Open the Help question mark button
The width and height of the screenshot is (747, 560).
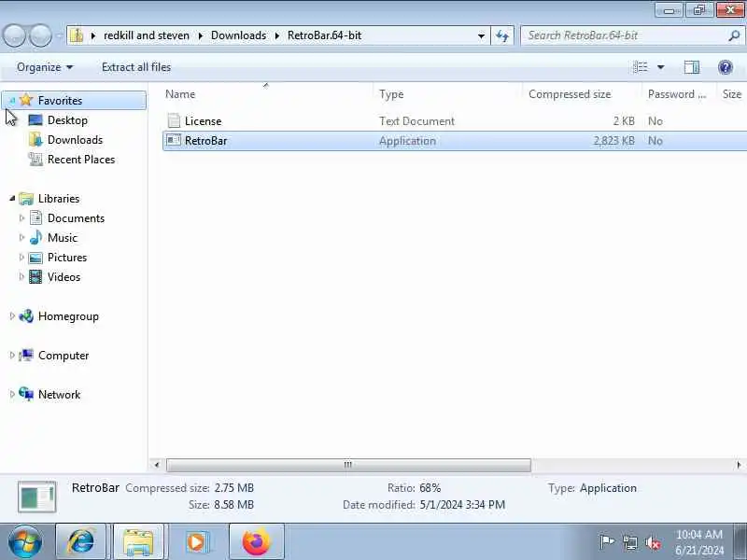coord(726,67)
